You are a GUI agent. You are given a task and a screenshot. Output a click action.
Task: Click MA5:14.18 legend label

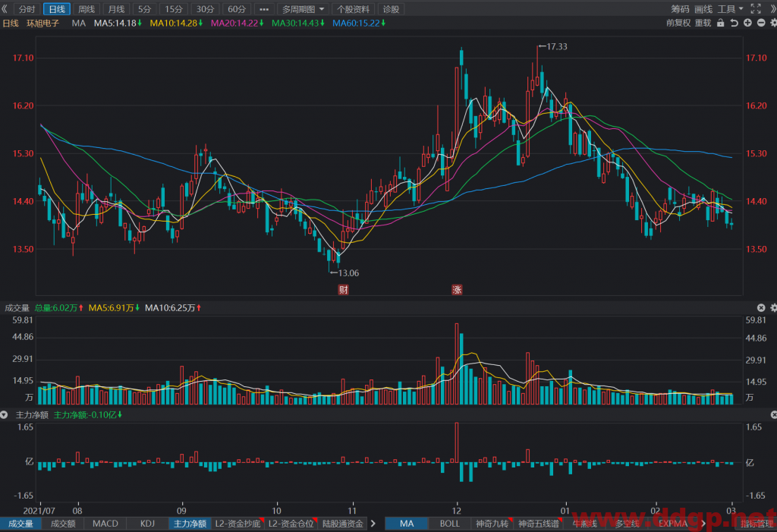118,23
